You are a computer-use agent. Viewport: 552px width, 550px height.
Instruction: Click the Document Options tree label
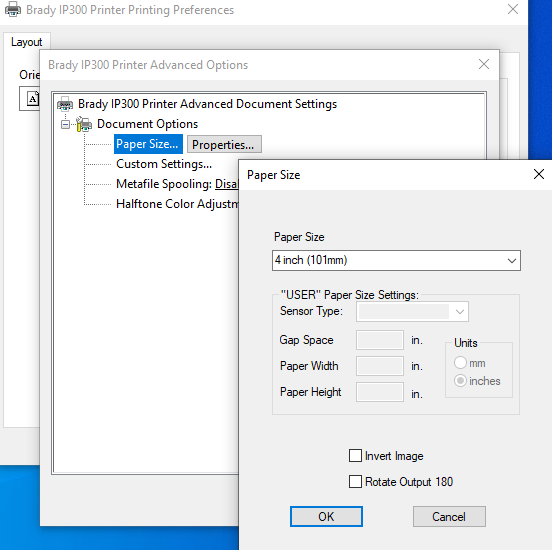click(148, 124)
